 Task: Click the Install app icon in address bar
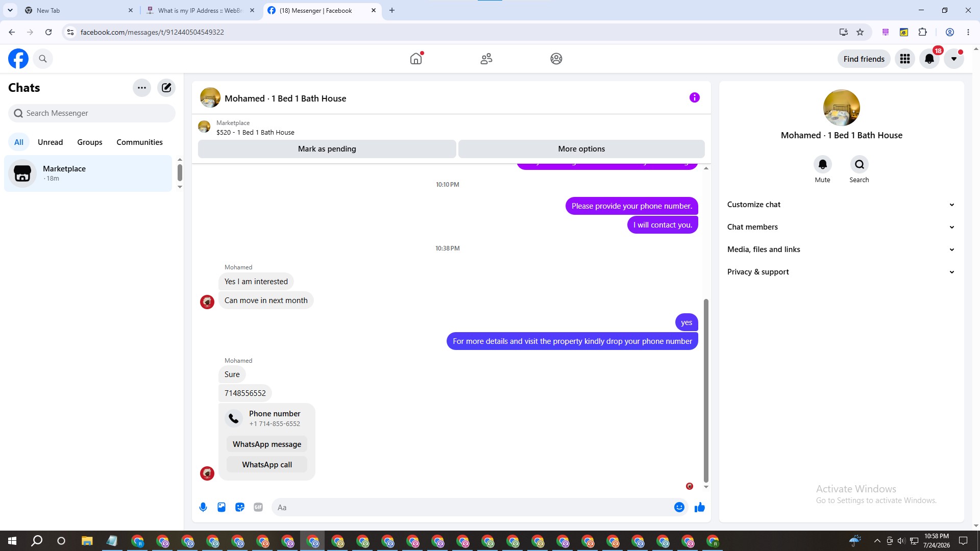click(x=843, y=32)
